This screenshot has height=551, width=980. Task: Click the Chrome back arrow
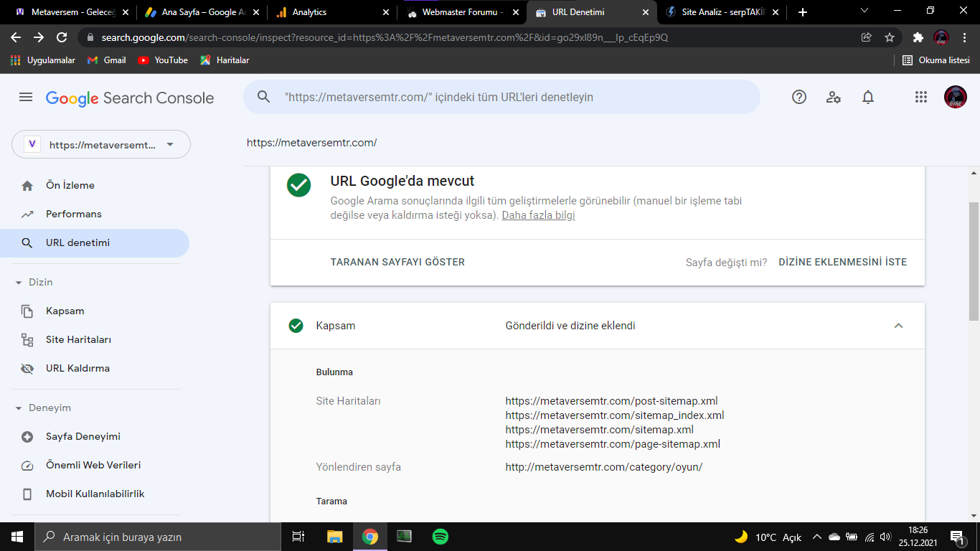(x=16, y=37)
